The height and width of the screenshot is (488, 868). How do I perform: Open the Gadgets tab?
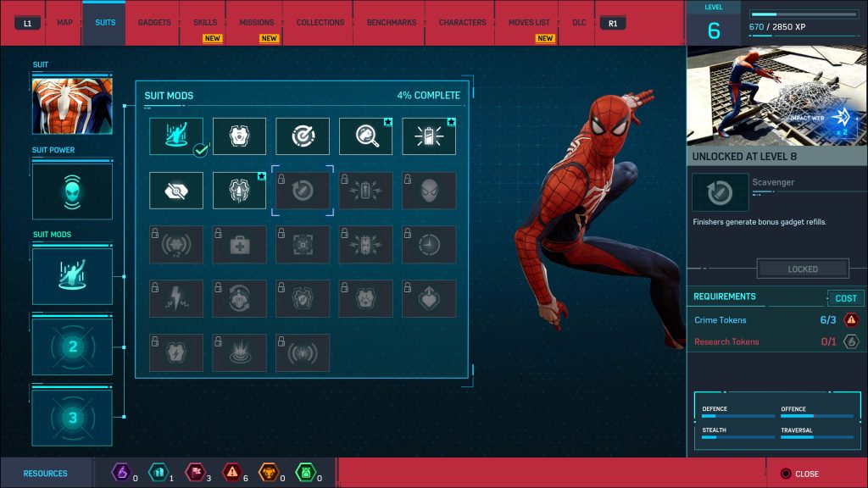[154, 23]
